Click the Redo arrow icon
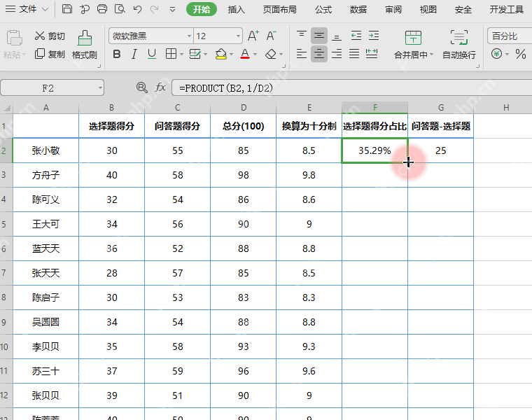Image resolution: width=532 pixels, height=420 pixels. click(x=155, y=9)
